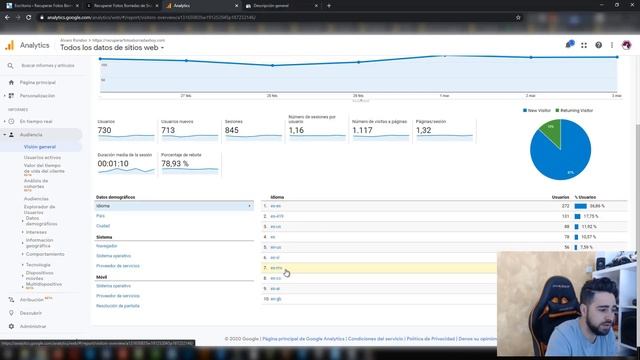Click the search magnifier in the sidebar
The height and width of the screenshot is (360, 640).
click(11, 66)
